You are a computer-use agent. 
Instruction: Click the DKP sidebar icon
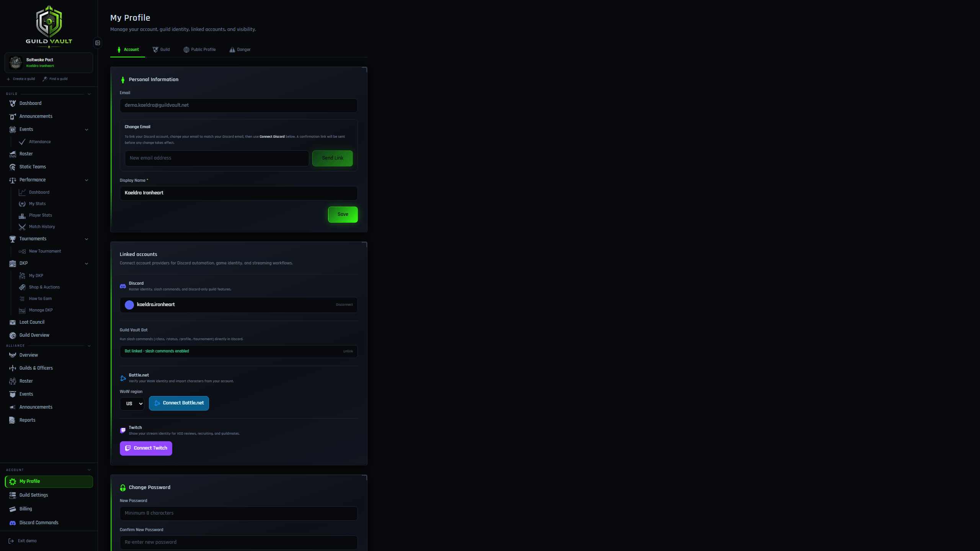tap(13, 263)
